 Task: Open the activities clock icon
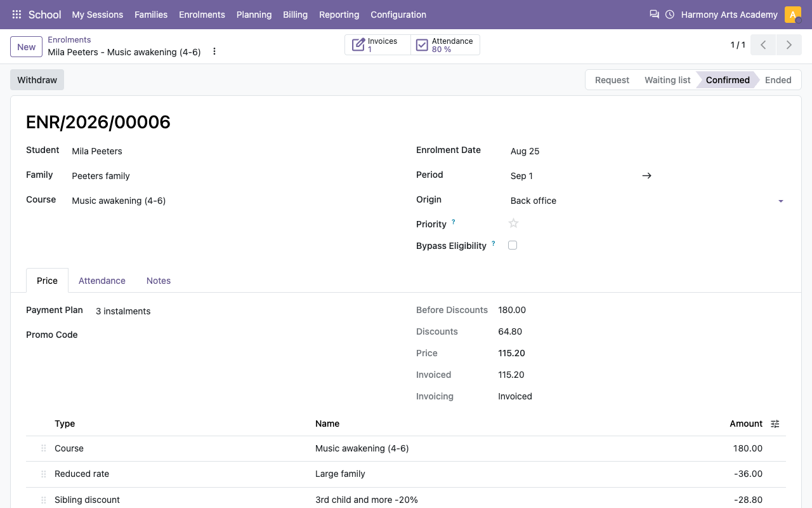[670, 14]
